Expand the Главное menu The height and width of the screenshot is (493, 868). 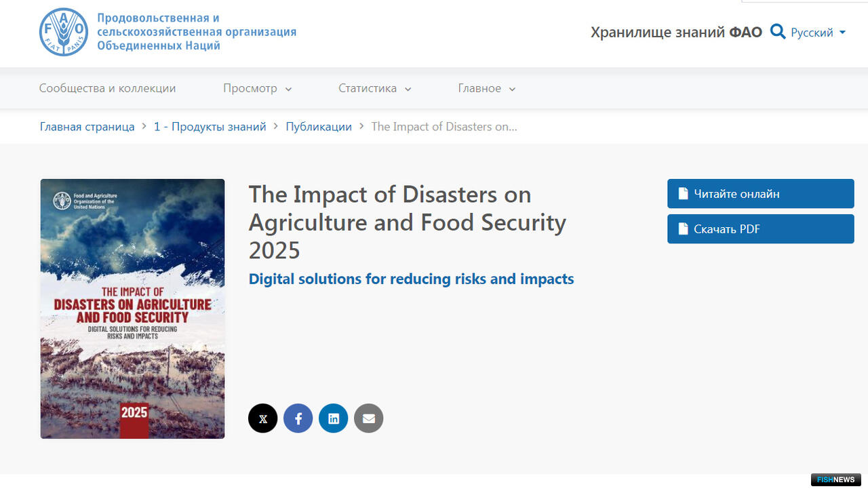click(x=486, y=88)
